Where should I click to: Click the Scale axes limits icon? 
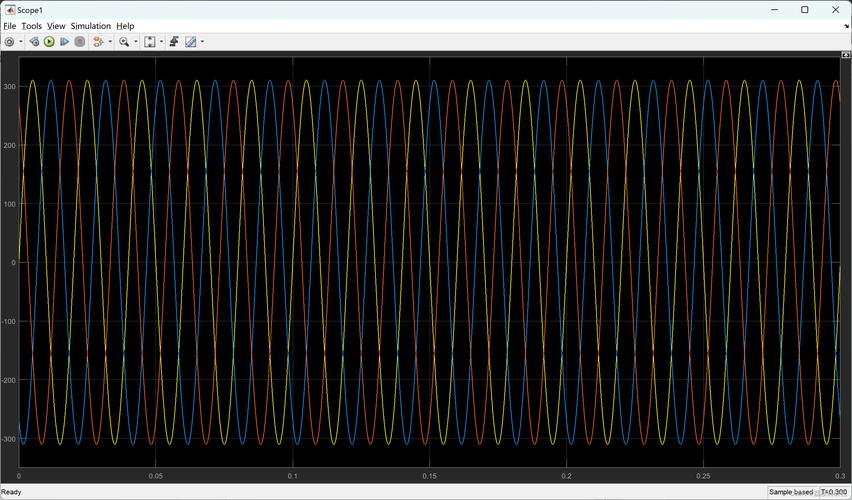tap(150, 42)
